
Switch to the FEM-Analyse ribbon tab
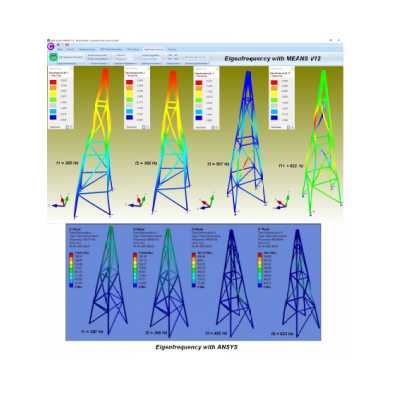(133, 49)
